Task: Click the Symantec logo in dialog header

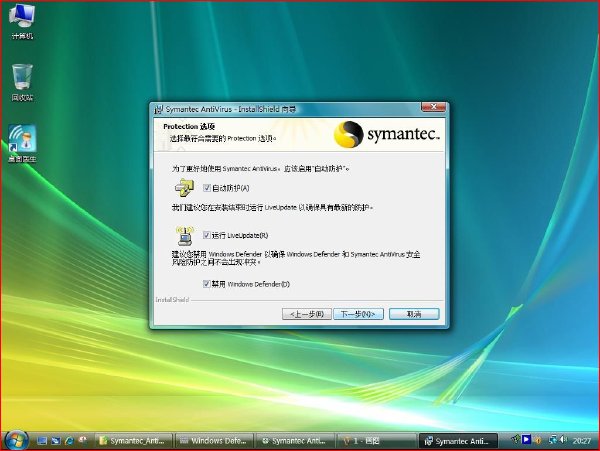Action: [x=386, y=134]
